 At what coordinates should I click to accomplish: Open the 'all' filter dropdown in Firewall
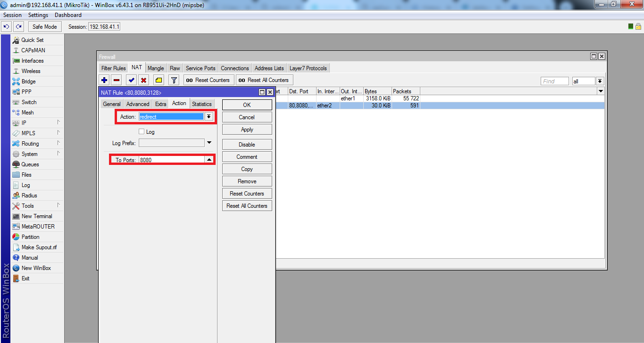pos(600,82)
